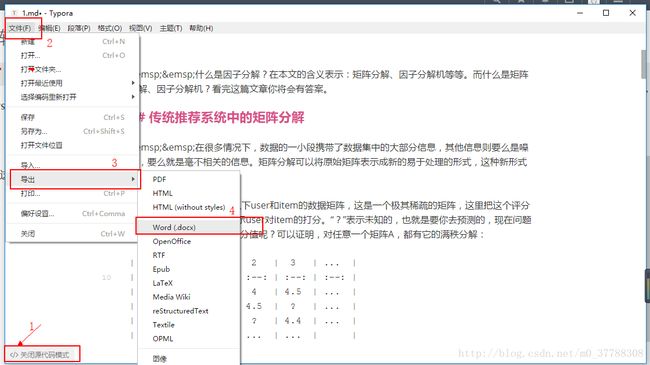Image resolution: width=650 pixels, height=365 pixels.
Task: Export as Epub format
Action: tap(189, 269)
